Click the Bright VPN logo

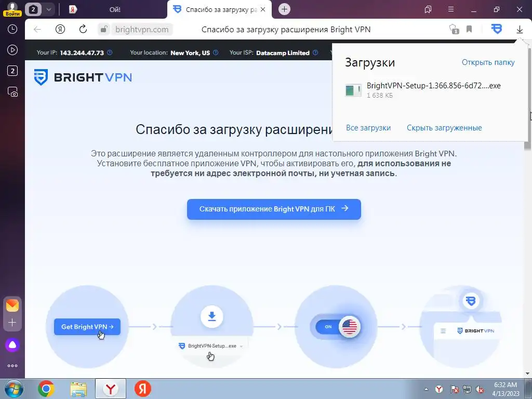click(83, 77)
